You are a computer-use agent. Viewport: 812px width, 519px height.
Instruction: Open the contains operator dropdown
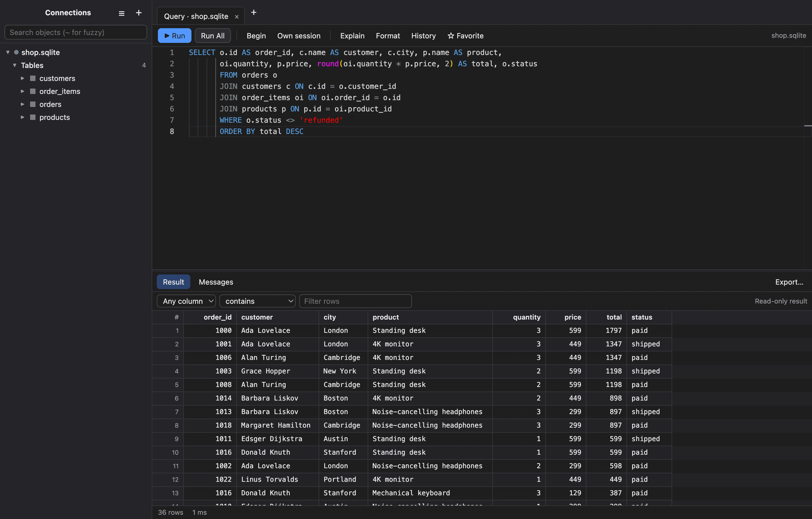pyautogui.click(x=258, y=301)
